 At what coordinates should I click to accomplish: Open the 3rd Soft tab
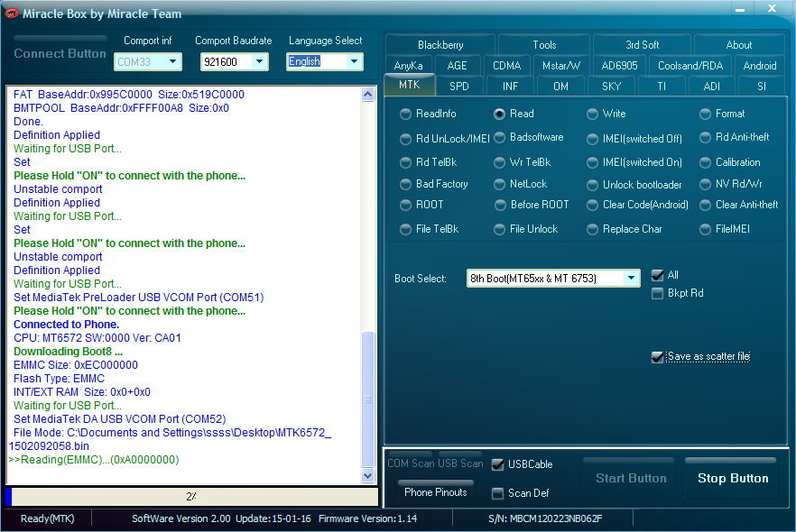tap(643, 44)
